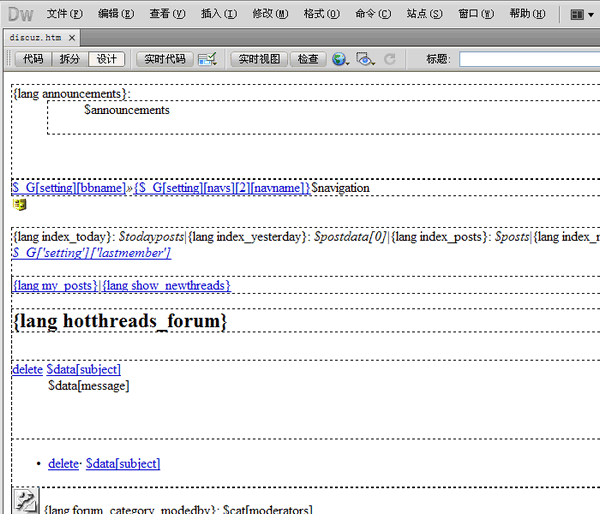Open the 站点(S) menu
The image size is (600, 514).
click(x=424, y=15)
